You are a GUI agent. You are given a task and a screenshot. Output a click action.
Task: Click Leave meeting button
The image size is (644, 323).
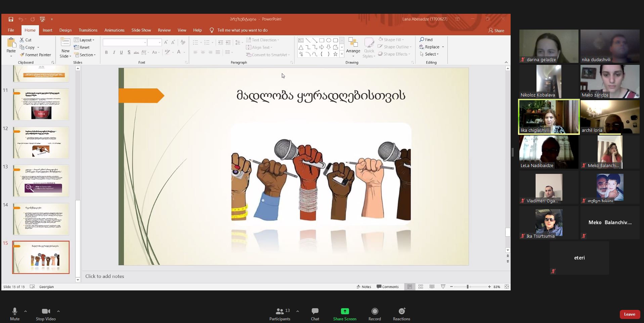tap(630, 314)
